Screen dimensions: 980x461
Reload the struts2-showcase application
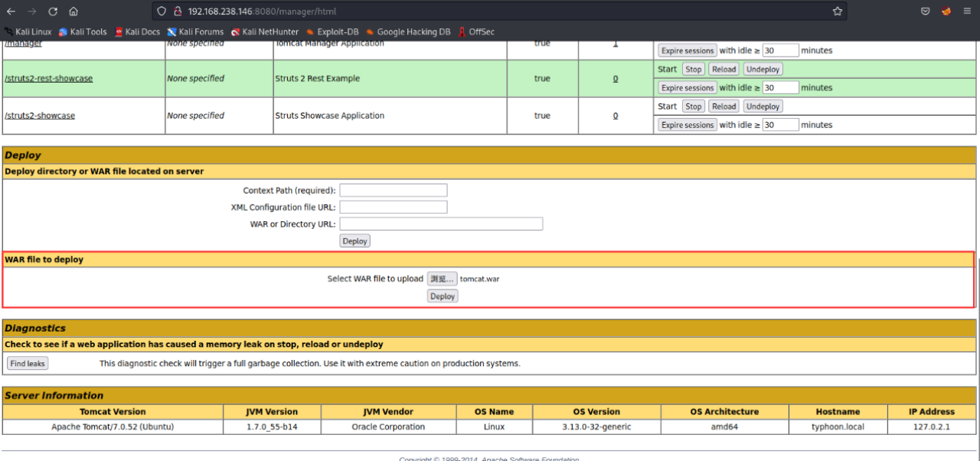(724, 106)
